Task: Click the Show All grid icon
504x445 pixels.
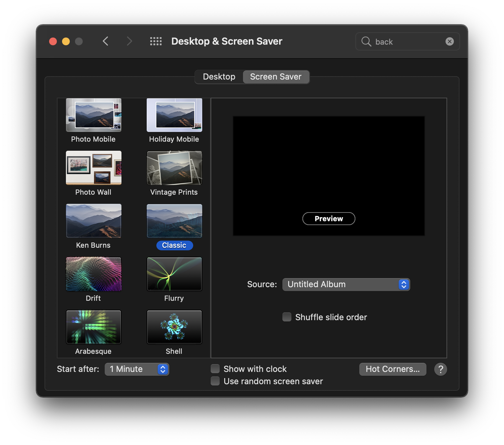Action: (x=156, y=41)
